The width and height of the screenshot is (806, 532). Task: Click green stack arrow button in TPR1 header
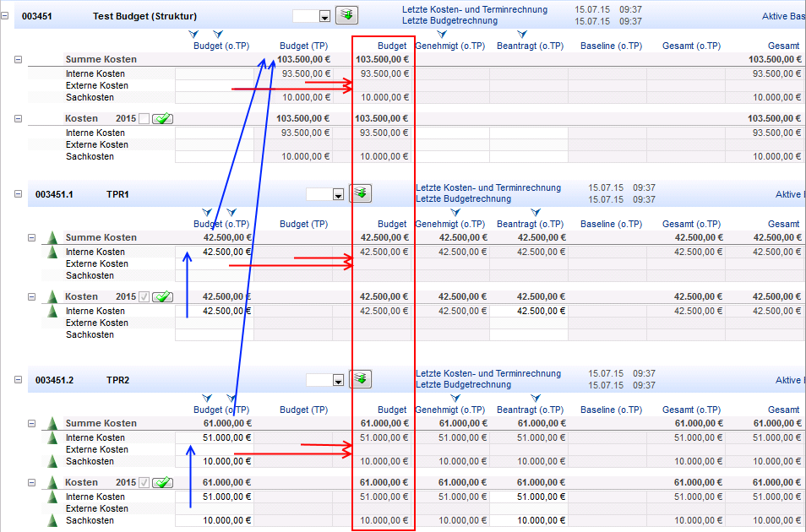[x=360, y=193]
